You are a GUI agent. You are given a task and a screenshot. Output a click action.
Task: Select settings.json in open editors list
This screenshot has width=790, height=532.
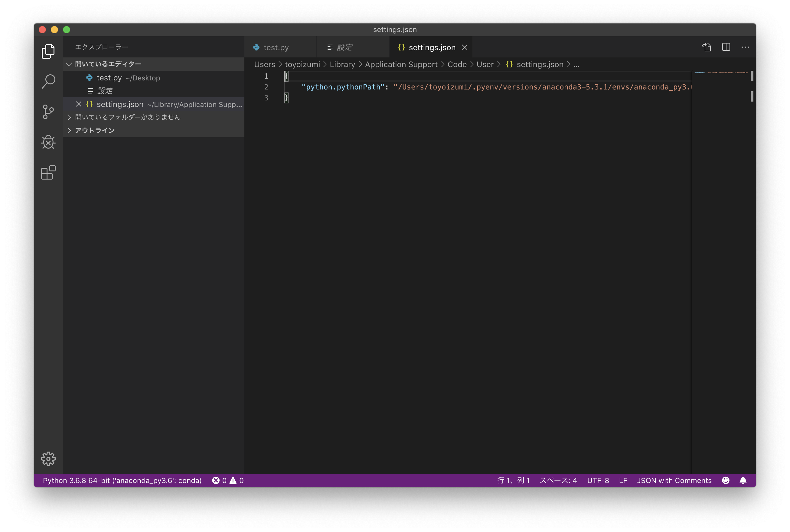click(x=153, y=104)
